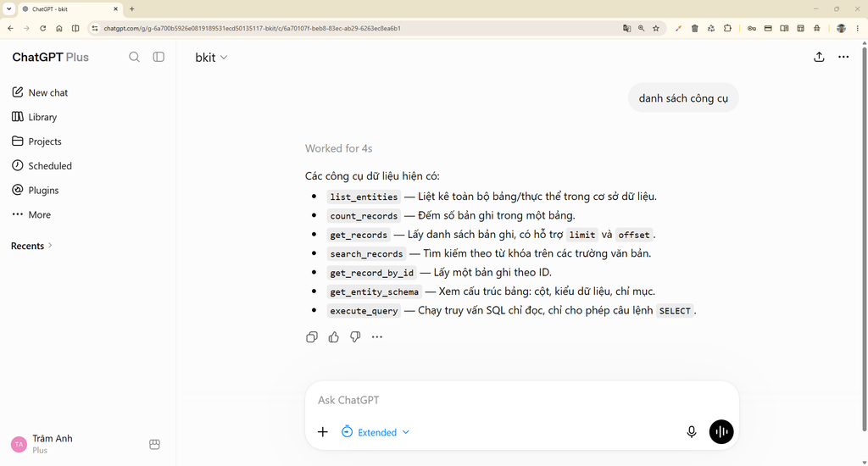Click the Worked for 4s label

[x=338, y=148]
